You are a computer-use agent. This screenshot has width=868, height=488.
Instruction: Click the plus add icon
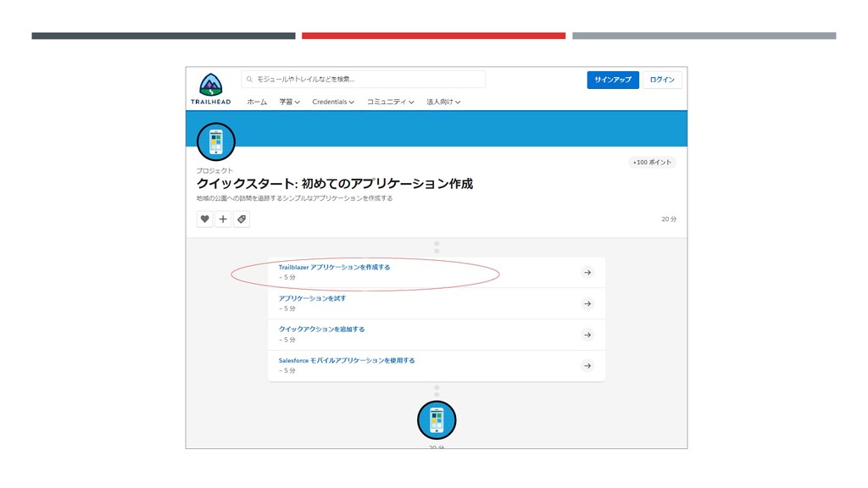pos(223,219)
